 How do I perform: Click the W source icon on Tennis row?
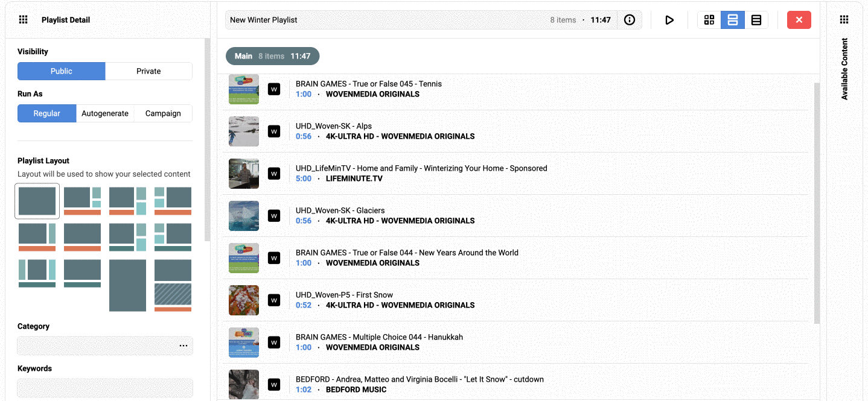click(x=274, y=89)
